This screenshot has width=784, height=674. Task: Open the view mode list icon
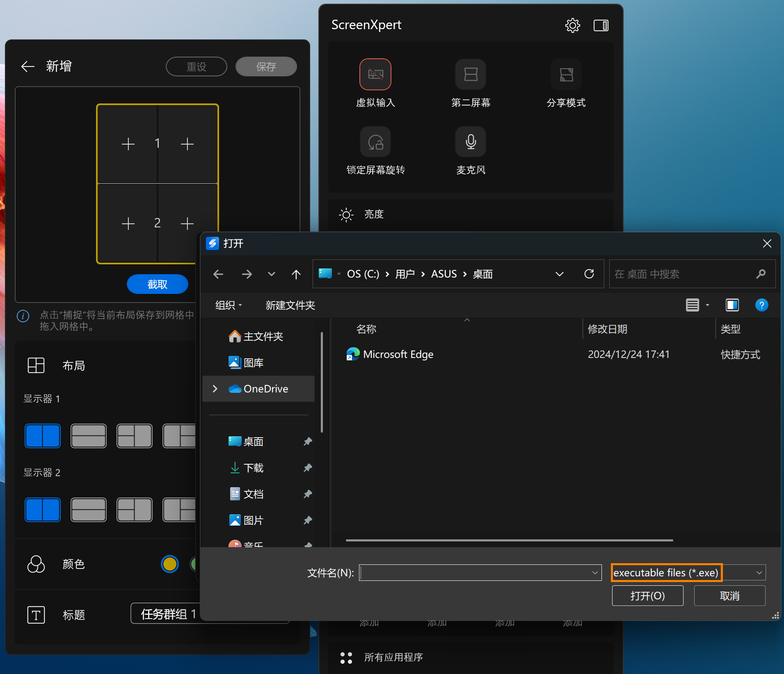click(x=693, y=305)
